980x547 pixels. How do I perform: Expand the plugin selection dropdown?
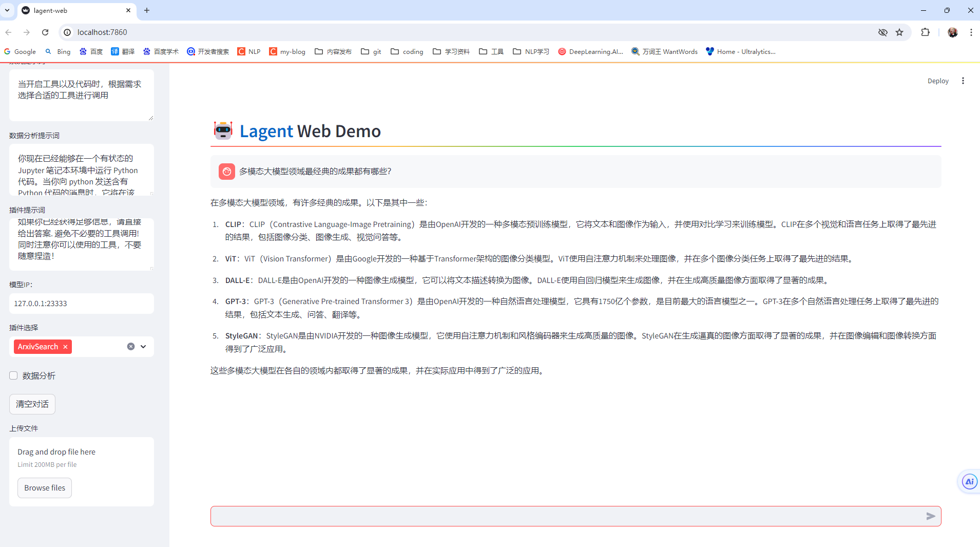click(x=143, y=347)
